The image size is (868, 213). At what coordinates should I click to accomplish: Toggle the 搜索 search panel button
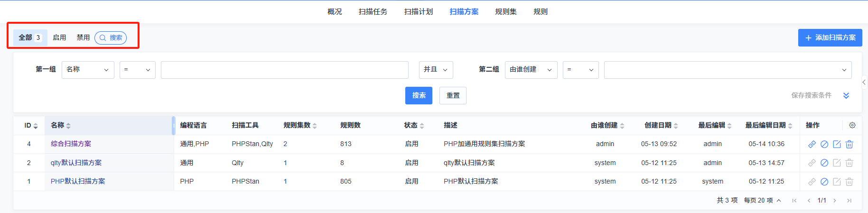click(x=111, y=38)
